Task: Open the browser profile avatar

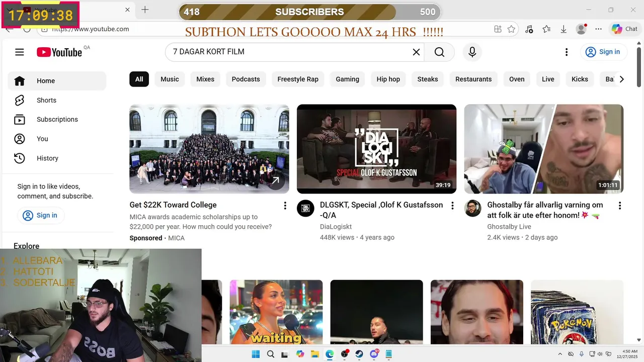Action: 581,29
